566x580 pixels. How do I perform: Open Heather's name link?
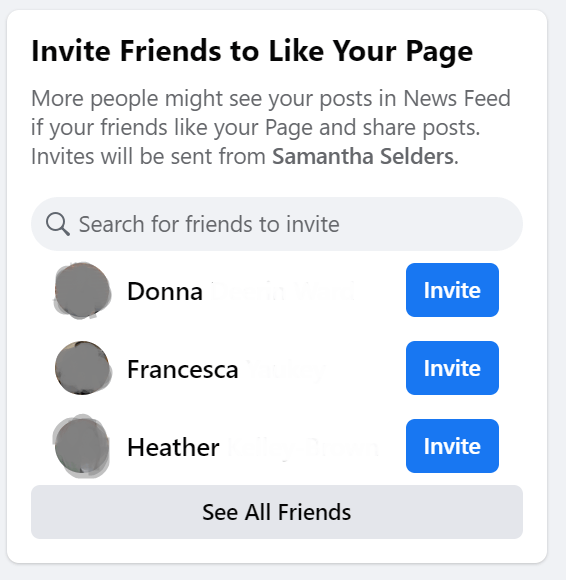252,447
